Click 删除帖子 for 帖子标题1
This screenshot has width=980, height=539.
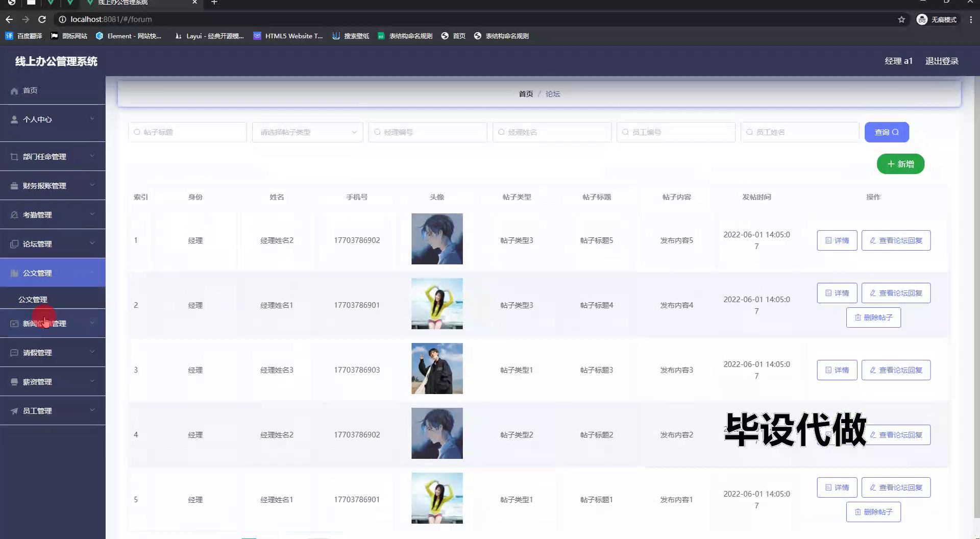(873, 512)
